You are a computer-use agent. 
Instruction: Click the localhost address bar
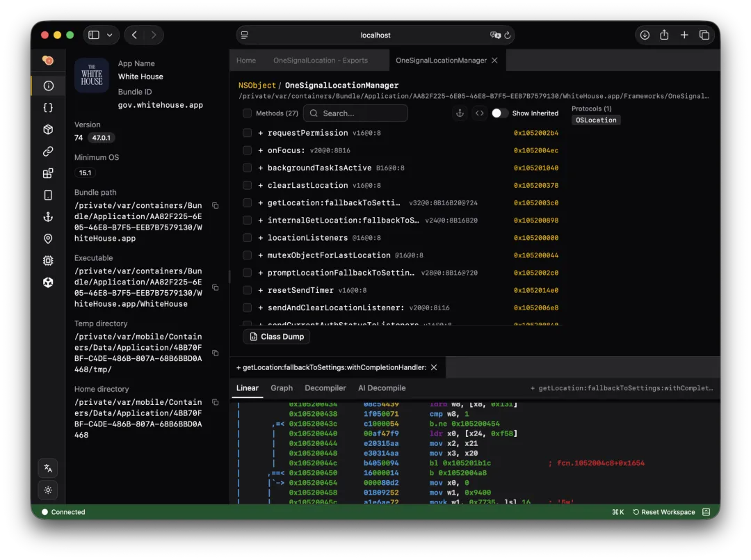375,35
